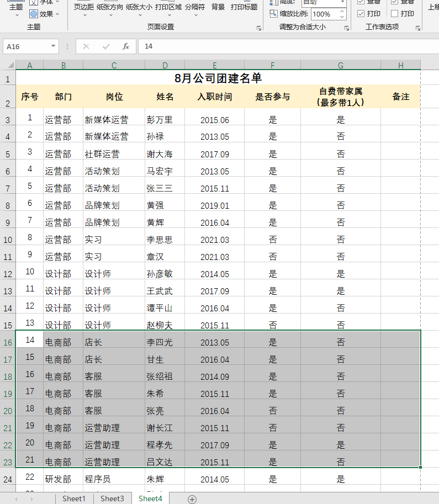Open the Orientation (纸张方向) dropdown
The image size is (439, 504).
(x=110, y=9)
